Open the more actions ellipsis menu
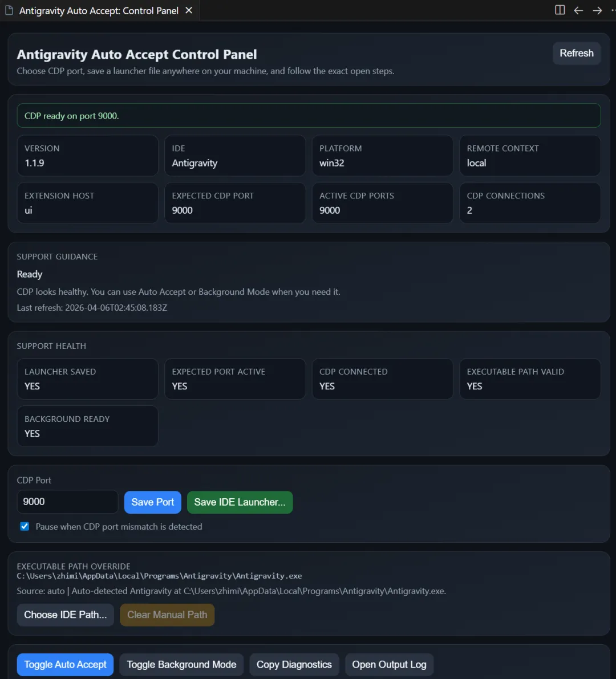Image resolution: width=616 pixels, height=679 pixels. (x=613, y=10)
